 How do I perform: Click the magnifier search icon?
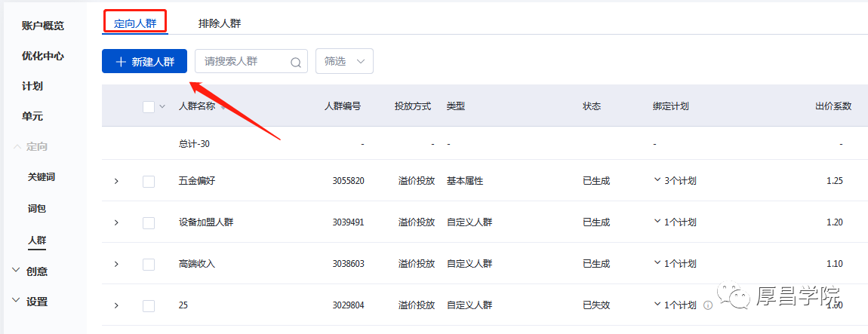[296, 62]
